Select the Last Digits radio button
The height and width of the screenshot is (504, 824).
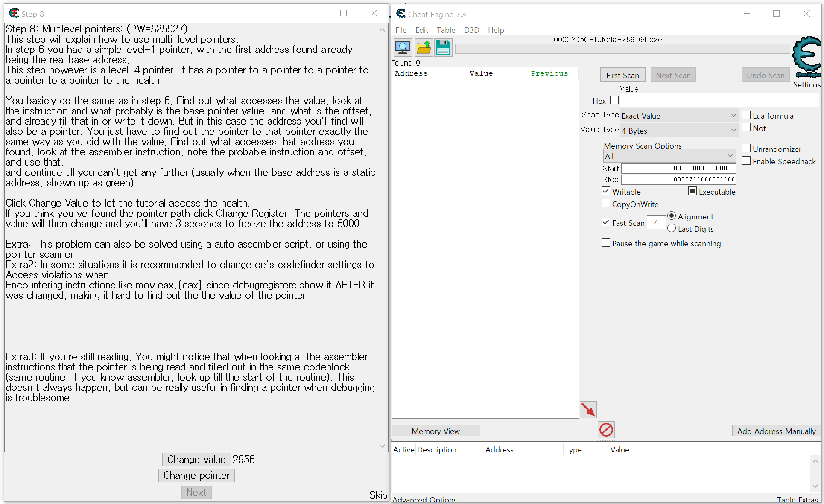pos(672,228)
